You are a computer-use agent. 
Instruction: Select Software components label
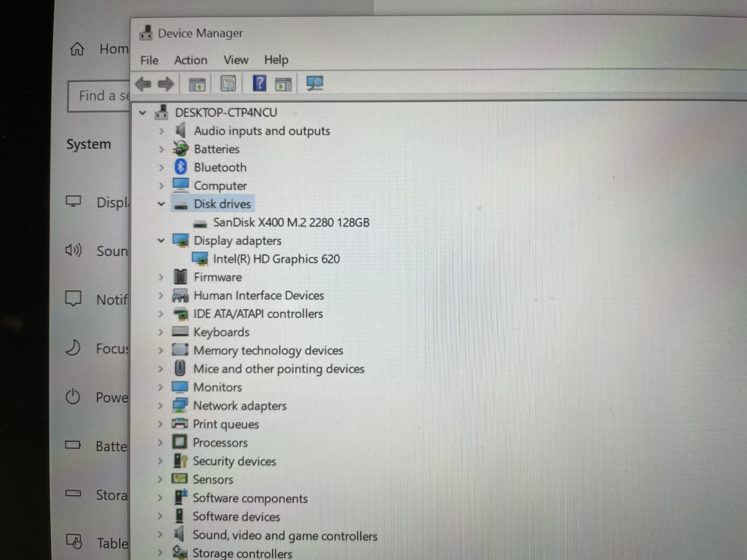250,498
